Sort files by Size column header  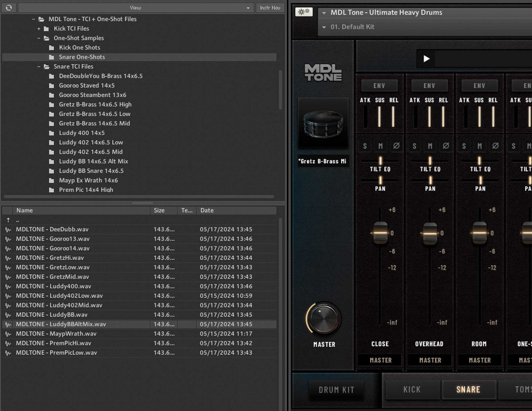(x=164, y=210)
